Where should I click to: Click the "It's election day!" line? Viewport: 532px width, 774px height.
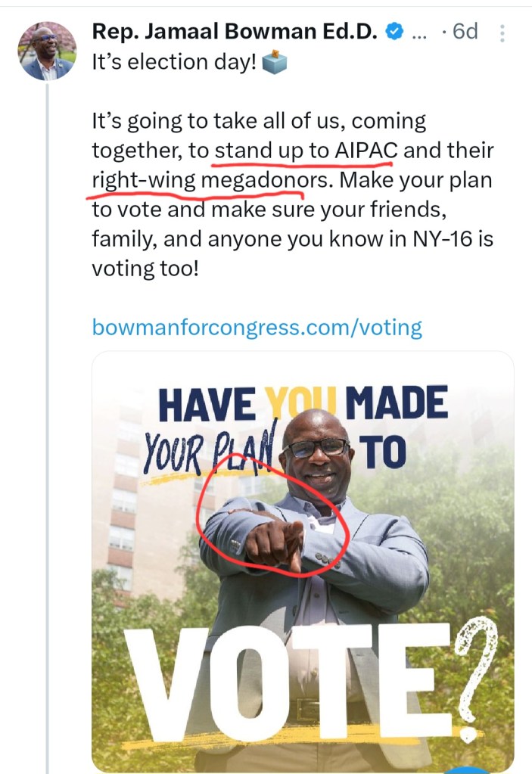click(174, 63)
